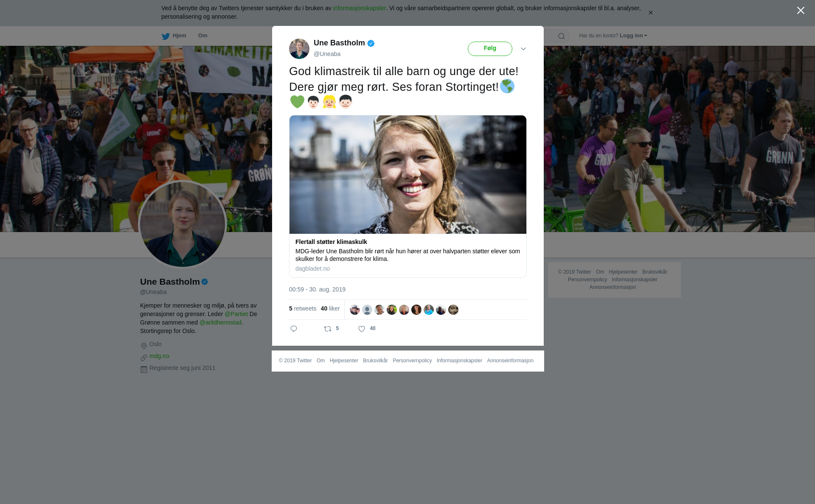Image resolution: width=815 pixels, height=504 pixels.
Task: Click the green heart emoji in tweet
Action: tap(297, 102)
